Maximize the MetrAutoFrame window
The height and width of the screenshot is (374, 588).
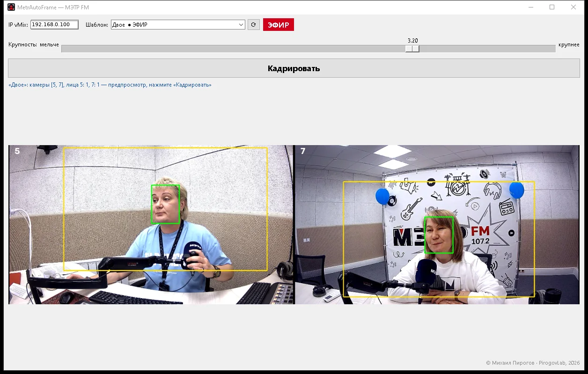tap(552, 7)
